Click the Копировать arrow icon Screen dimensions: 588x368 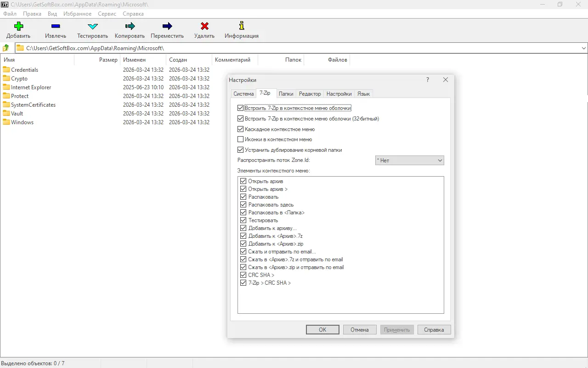point(130,26)
